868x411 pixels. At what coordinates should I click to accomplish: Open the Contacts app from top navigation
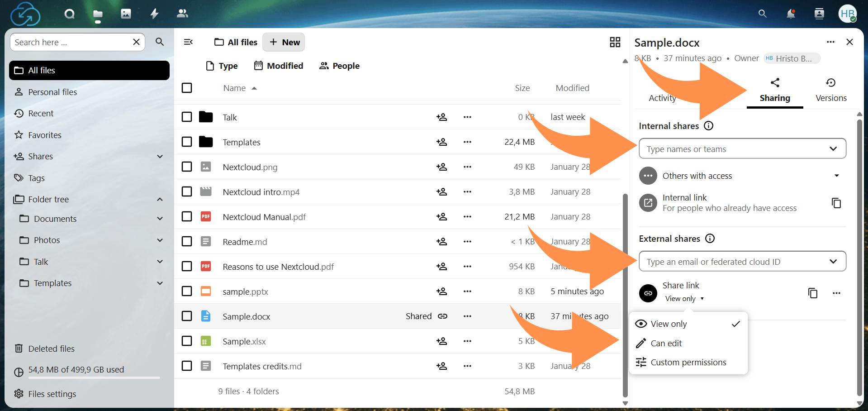tap(182, 14)
